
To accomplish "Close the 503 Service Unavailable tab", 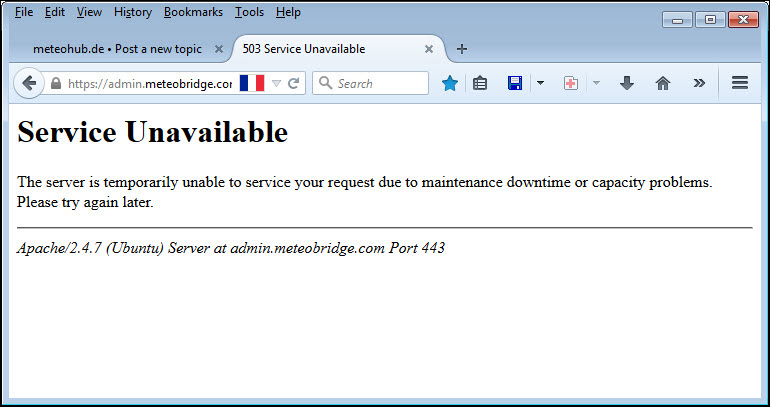I will click(x=429, y=49).
